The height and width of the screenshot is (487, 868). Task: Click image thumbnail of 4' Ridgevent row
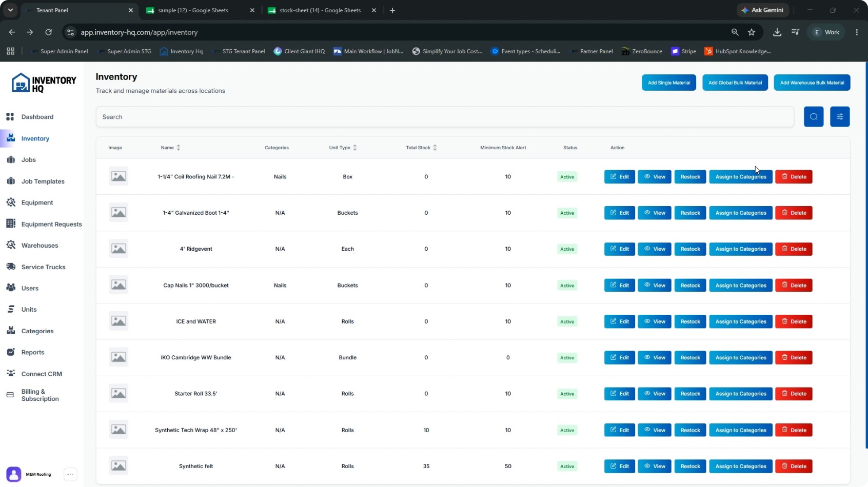tap(119, 249)
